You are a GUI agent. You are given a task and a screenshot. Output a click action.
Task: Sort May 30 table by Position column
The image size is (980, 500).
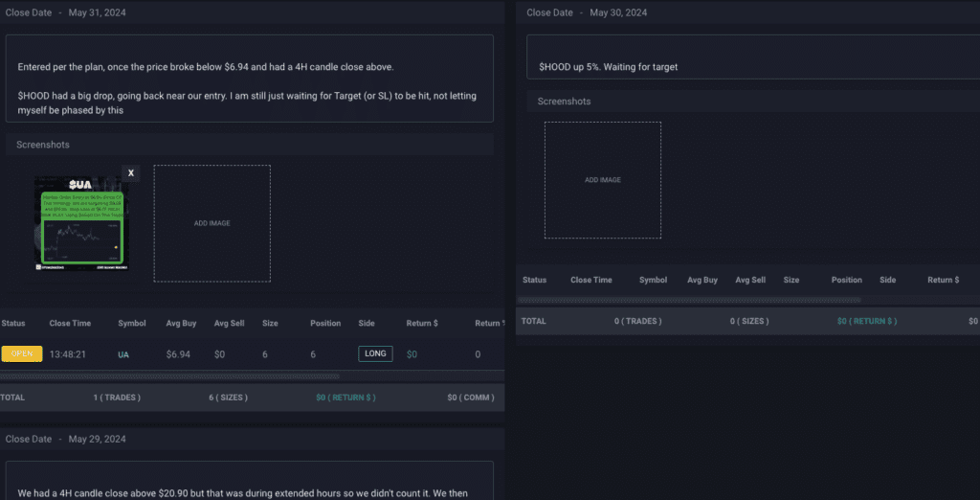coord(846,280)
